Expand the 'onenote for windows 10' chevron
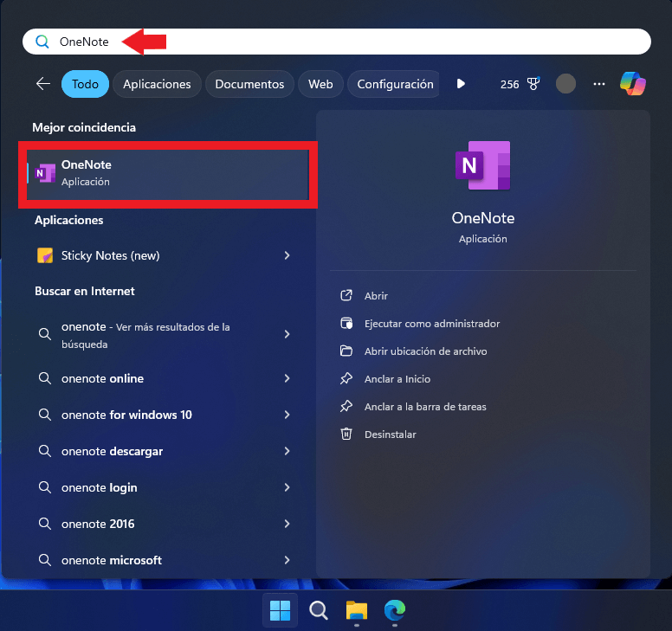The height and width of the screenshot is (631, 672). (287, 415)
